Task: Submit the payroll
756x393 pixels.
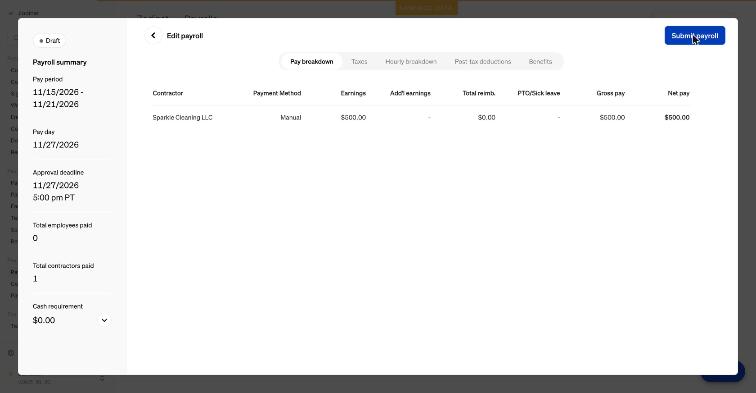Action: [x=694, y=36]
